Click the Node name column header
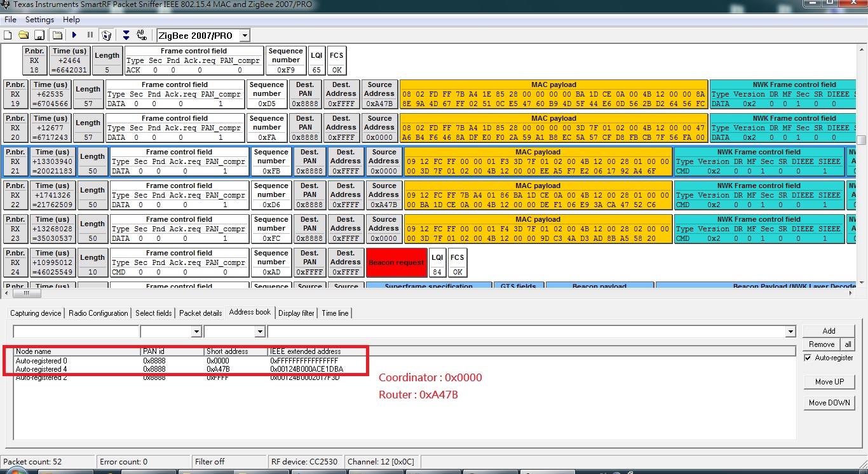 [77, 351]
